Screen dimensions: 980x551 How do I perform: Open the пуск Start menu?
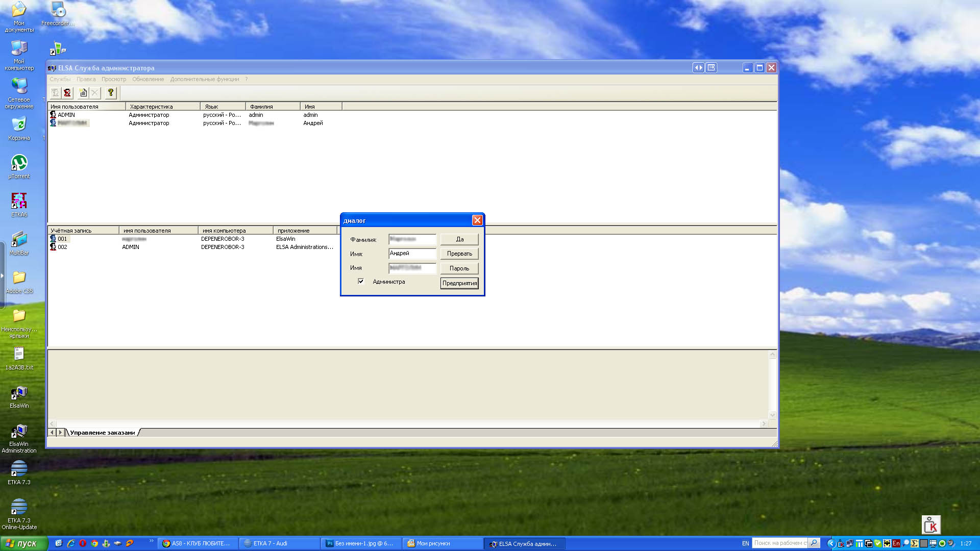(23, 543)
